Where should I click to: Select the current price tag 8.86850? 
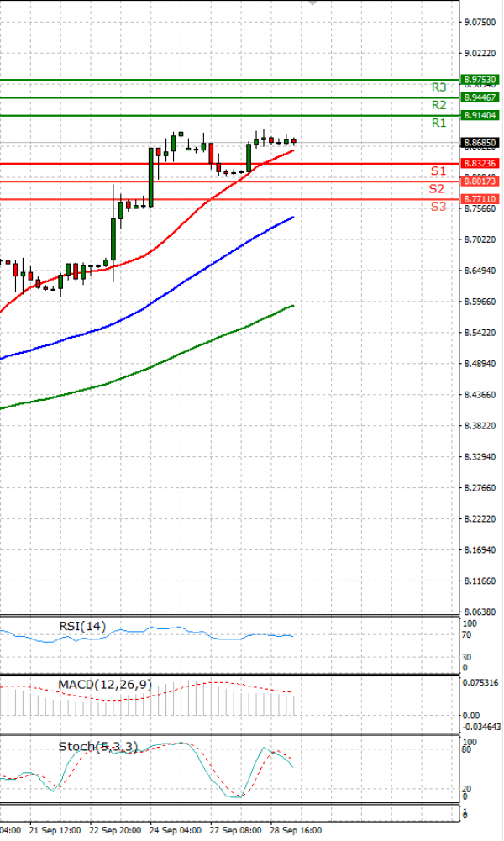(480, 144)
